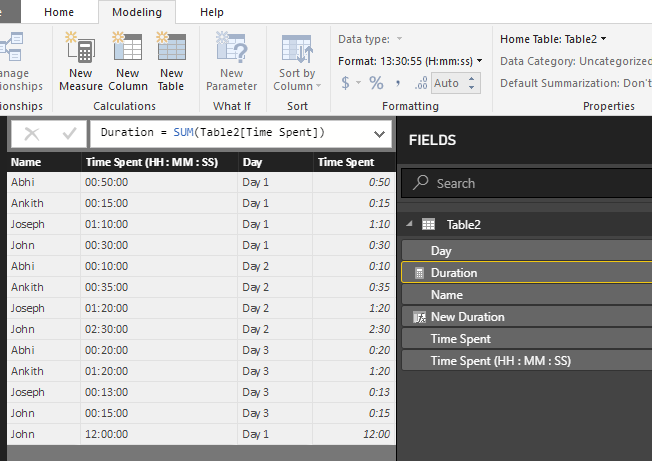Click the decimal places icon
652x461 pixels.
421,83
